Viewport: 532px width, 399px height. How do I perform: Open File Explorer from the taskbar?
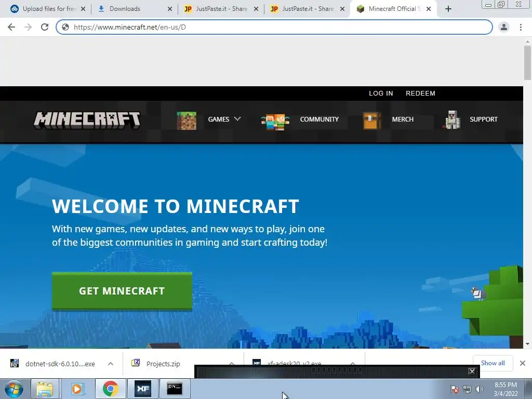45,389
